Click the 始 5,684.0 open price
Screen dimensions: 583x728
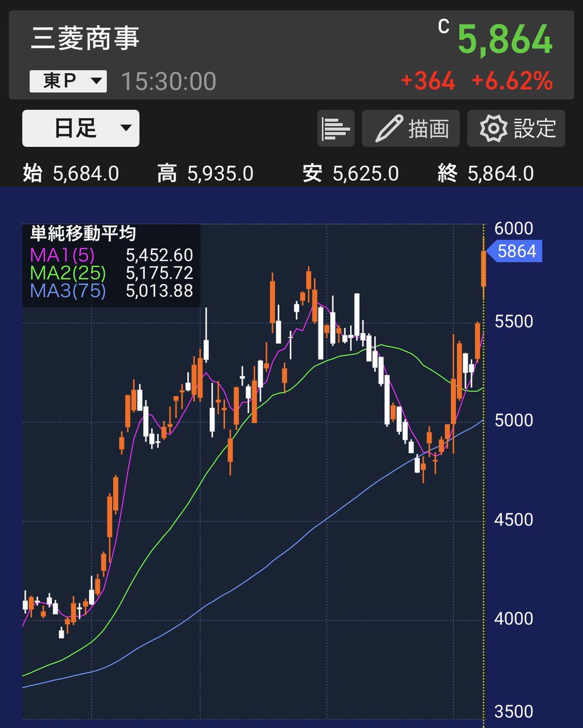[71, 174]
